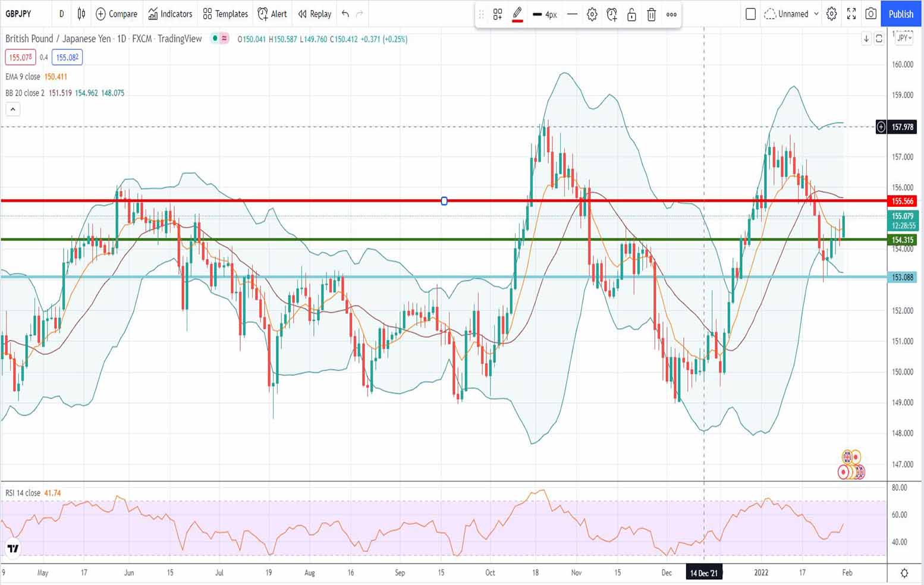Image resolution: width=924 pixels, height=585 pixels.
Task: Enter fullscreen mode
Action: point(851,14)
